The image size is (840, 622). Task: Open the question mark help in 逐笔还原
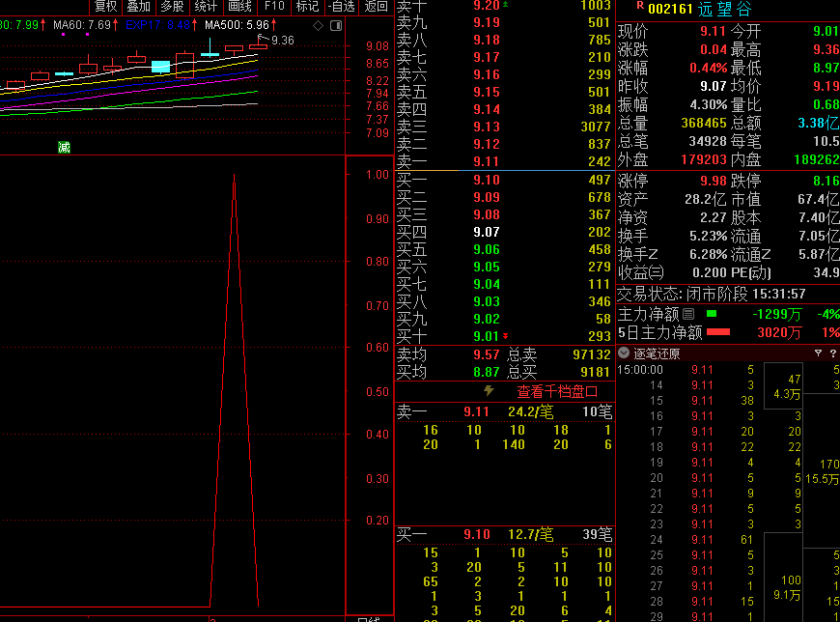[x=832, y=353]
